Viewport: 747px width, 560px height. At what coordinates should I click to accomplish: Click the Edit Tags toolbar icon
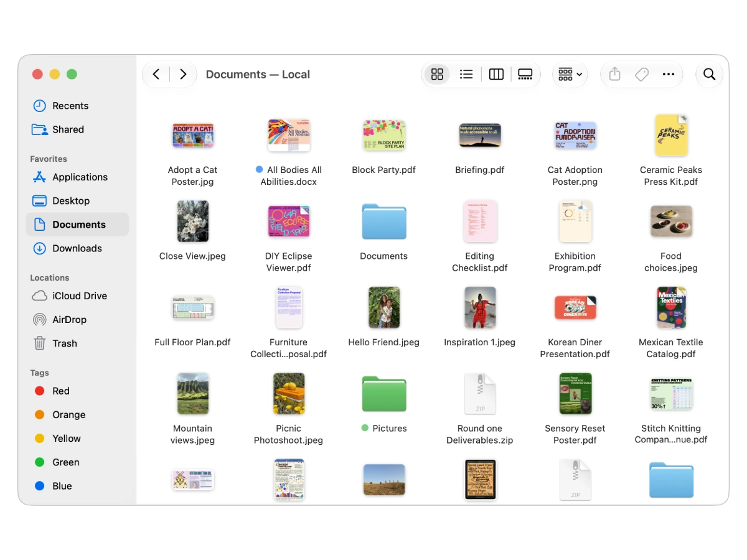coord(642,75)
